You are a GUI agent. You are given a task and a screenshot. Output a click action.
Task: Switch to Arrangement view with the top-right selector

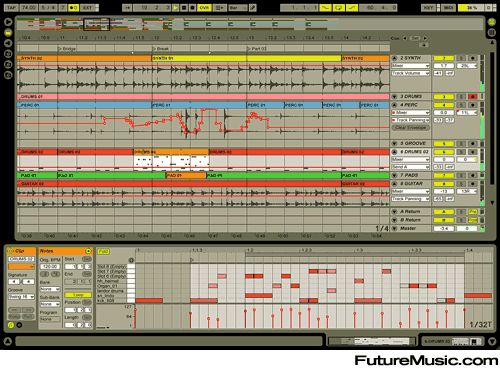pyautogui.click(x=492, y=22)
